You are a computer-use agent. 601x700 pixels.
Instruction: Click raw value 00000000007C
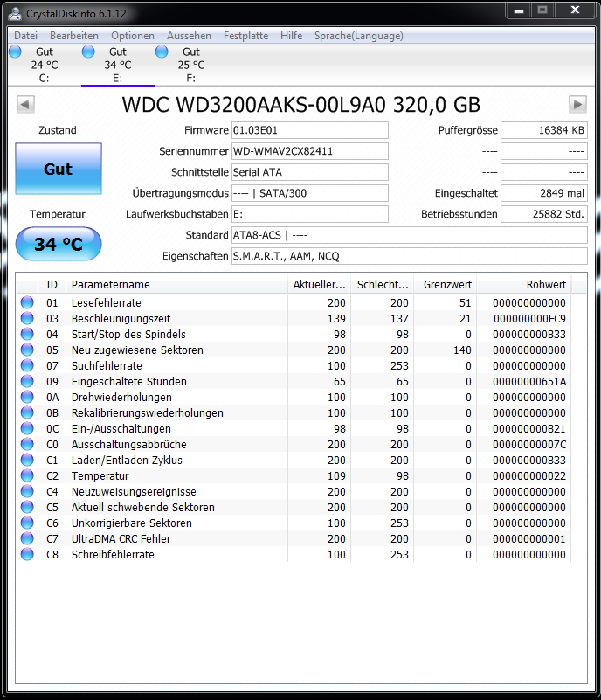(529, 444)
